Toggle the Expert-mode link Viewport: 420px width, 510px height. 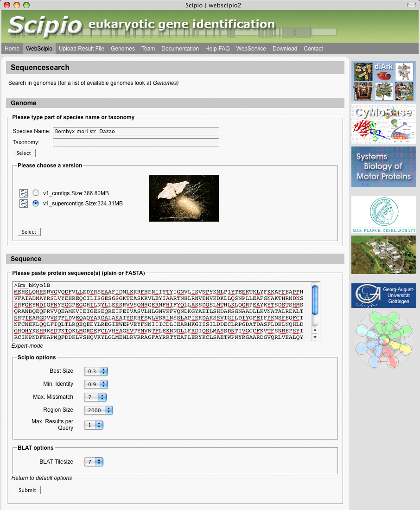pos(27,346)
